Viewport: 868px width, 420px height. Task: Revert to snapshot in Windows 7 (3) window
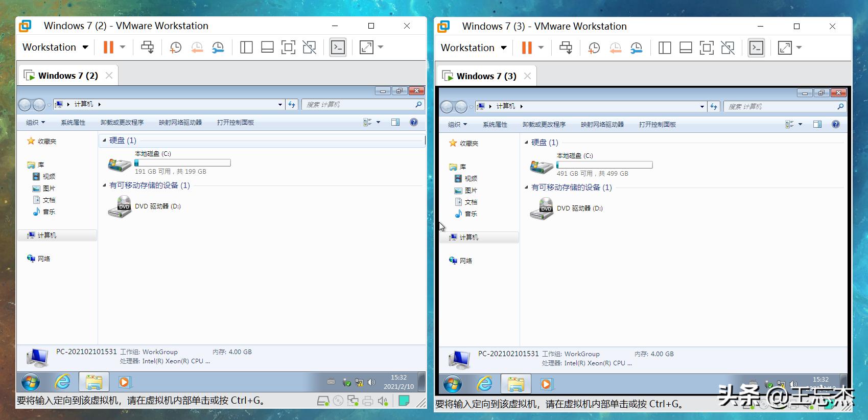615,48
